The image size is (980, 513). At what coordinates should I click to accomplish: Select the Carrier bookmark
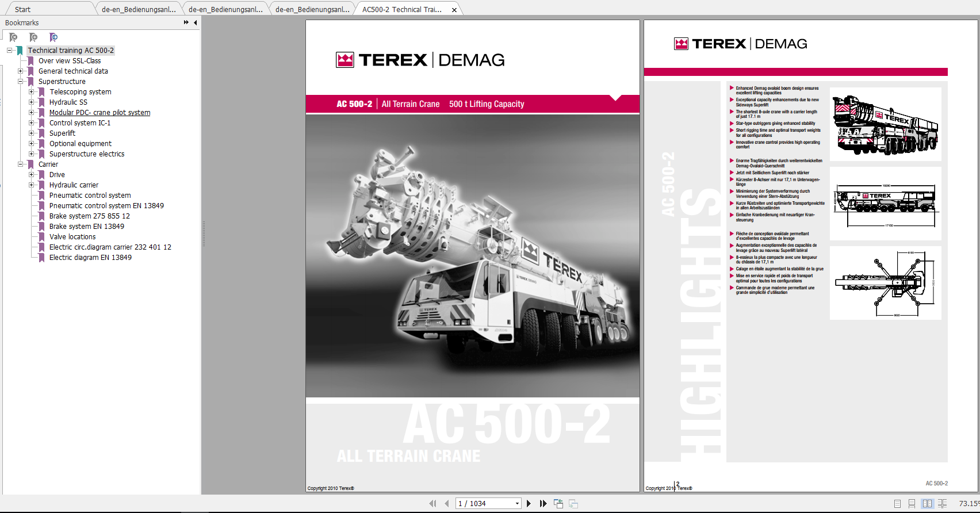click(48, 164)
